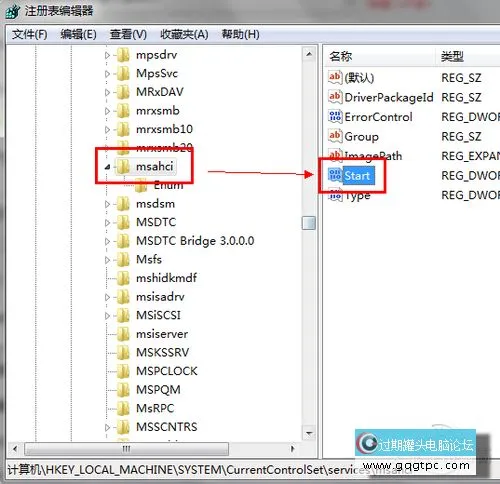The image size is (500, 484).
Task: Sort values by the 类型 column header
Action: [468, 56]
